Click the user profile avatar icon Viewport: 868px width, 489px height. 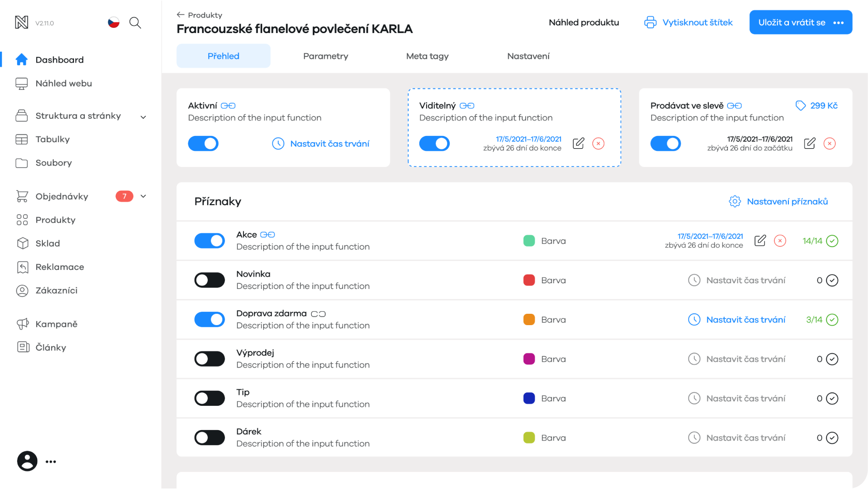27,461
